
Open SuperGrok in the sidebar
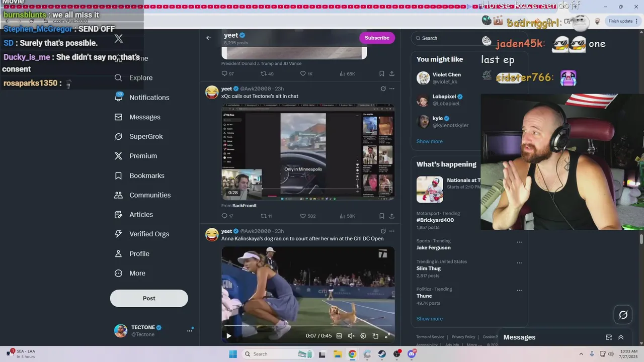pyautogui.click(x=138, y=137)
